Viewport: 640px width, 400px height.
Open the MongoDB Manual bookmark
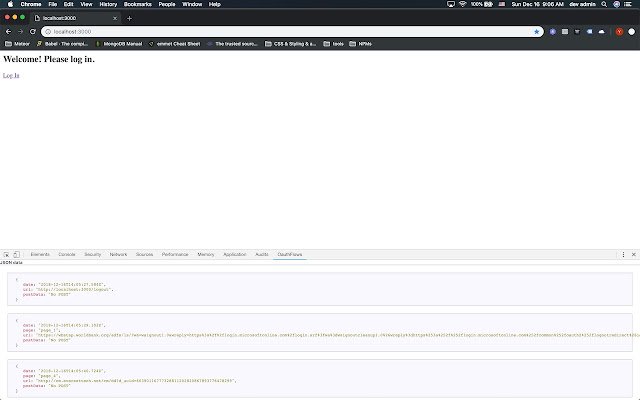coord(119,44)
